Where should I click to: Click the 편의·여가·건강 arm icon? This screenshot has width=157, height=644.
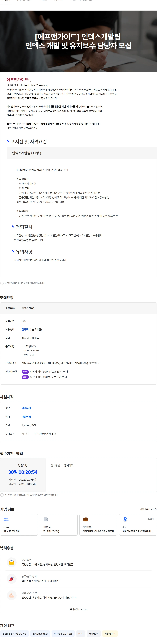pyautogui.click(x=12, y=595)
